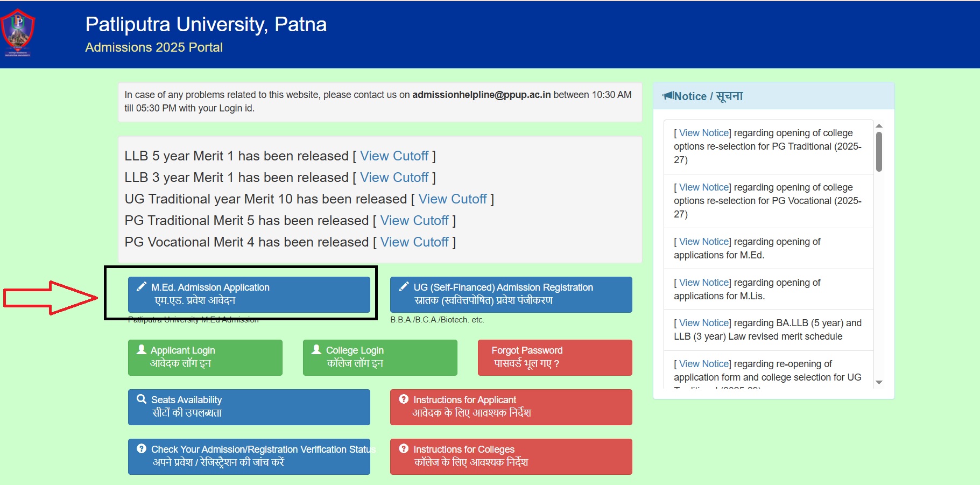Click the magnifier icon on Seats Availability
The image size is (980, 485).
(142, 399)
